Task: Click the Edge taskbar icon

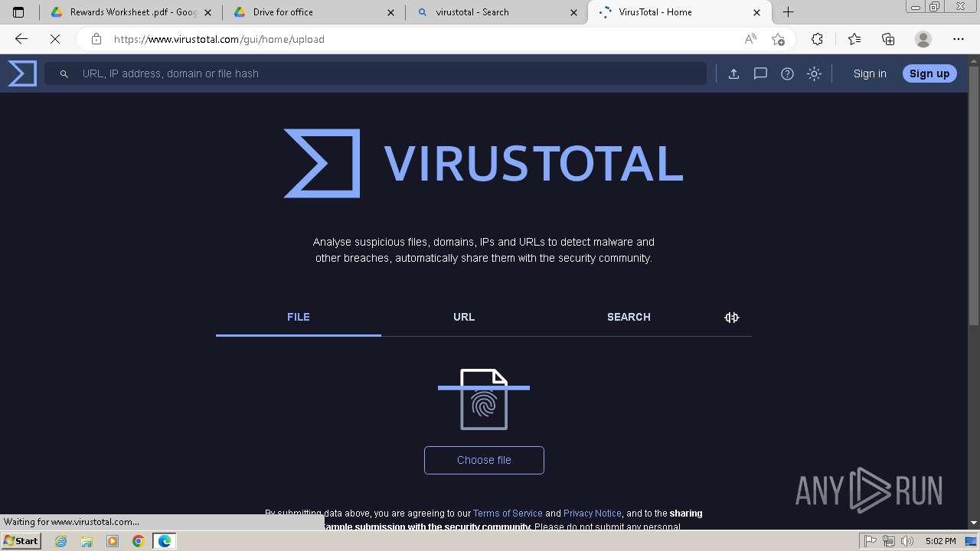Action: (x=165, y=541)
